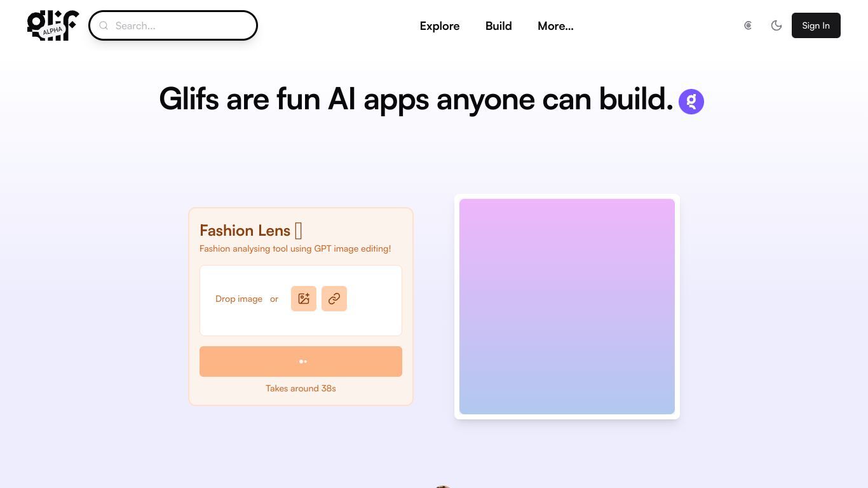Click the upload image icon button
This screenshot has height=488, width=868.
click(304, 299)
